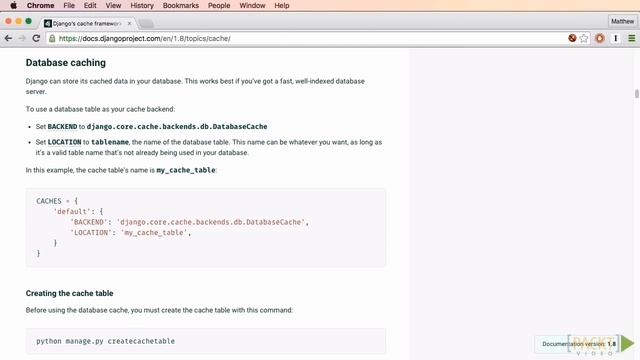This screenshot has height=360, width=640.
Task: Click the python manage.py createcachetable command
Action: (105, 341)
